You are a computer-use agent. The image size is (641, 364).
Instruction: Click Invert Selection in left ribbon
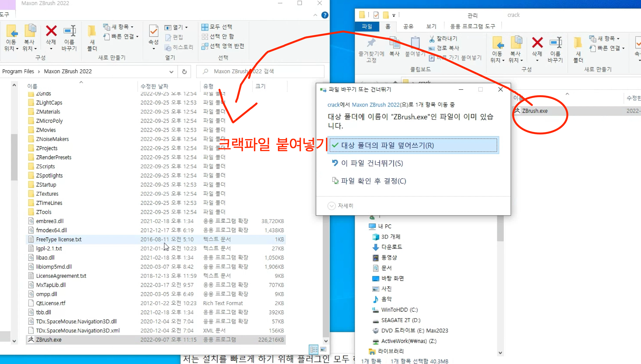pos(223,46)
